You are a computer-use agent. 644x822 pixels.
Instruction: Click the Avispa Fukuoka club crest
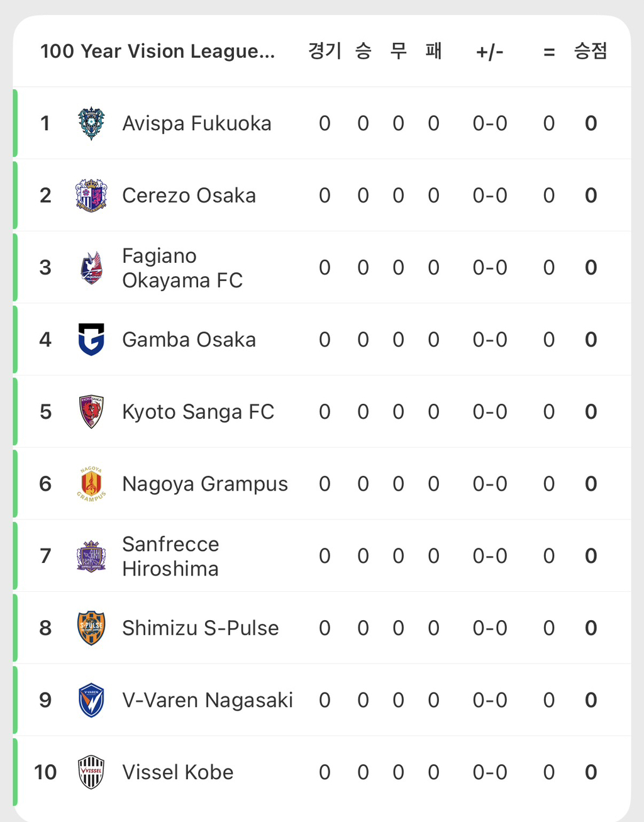point(91,123)
